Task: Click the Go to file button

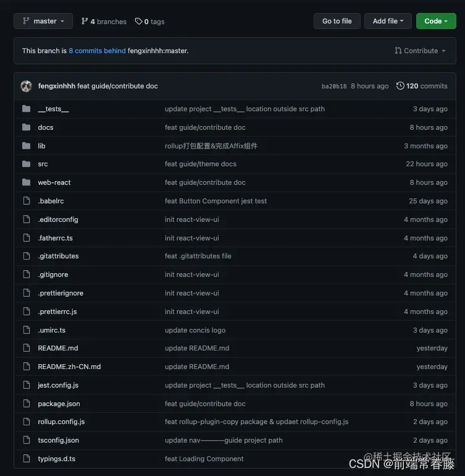Action: coord(337,21)
